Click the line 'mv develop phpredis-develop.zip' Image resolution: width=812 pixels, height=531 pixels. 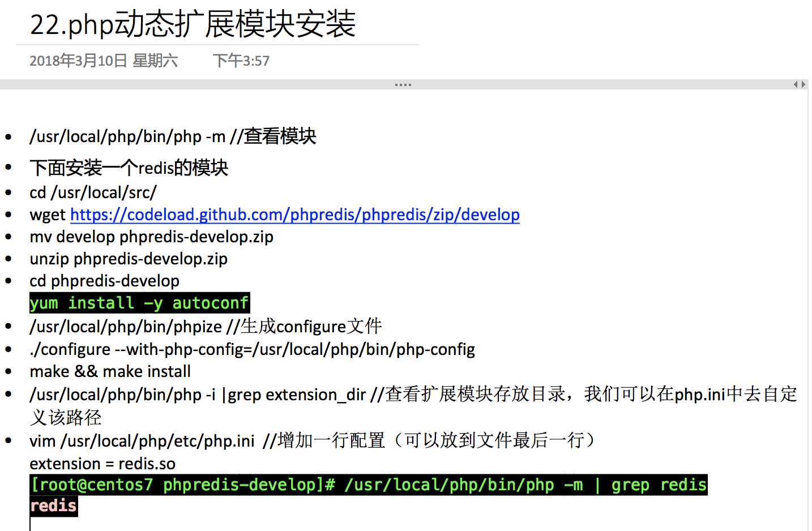[151, 237]
